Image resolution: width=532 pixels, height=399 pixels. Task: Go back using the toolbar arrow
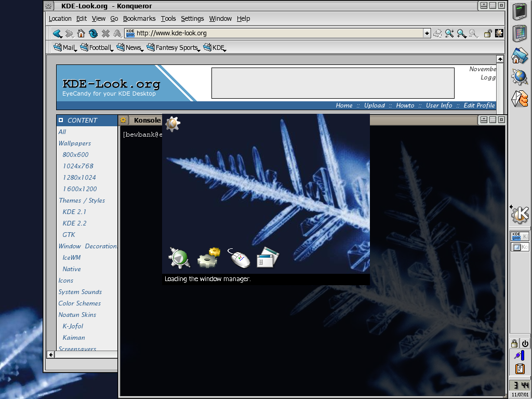[x=57, y=33]
